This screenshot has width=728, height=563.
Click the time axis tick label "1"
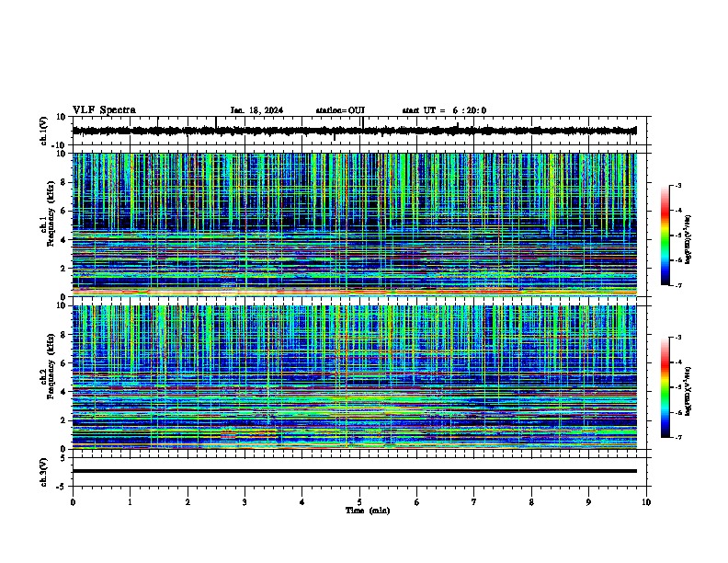click(130, 502)
